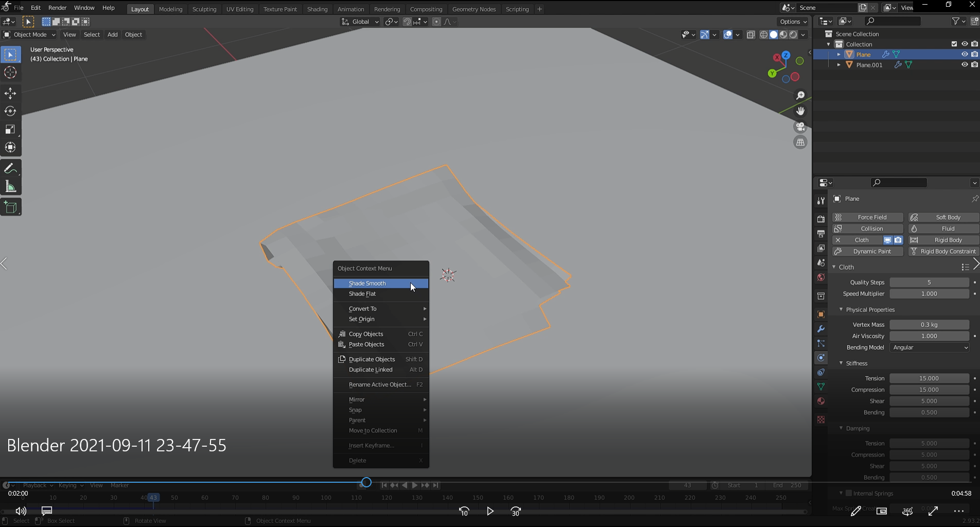The height and width of the screenshot is (527, 980).
Task: Toggle render camera icon for Plane
Action: tap(974, 55)
